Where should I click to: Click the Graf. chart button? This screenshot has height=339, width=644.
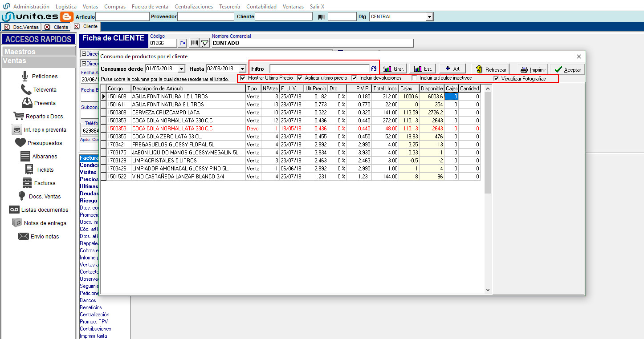click(x=394, y=69)
